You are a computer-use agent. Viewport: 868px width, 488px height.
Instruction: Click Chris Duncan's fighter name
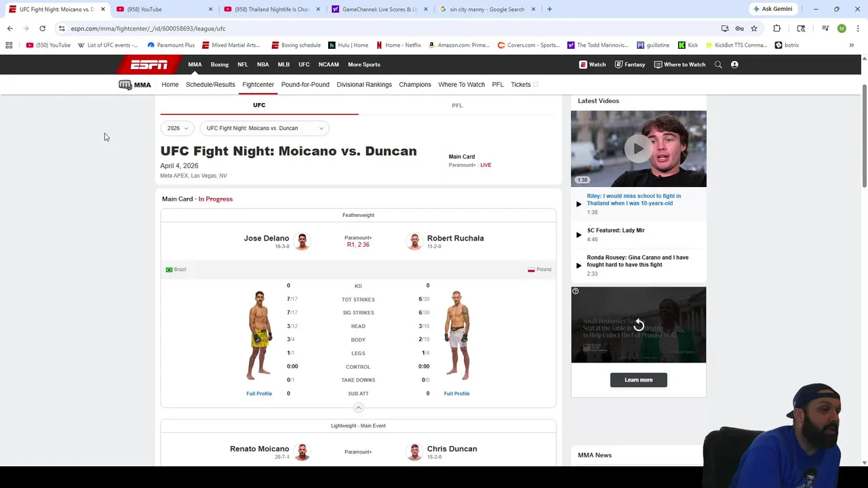(452, 449)
